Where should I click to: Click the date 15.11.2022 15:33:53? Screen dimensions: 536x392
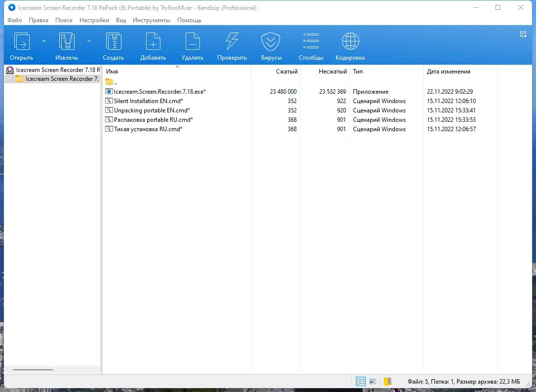[451, 120]
